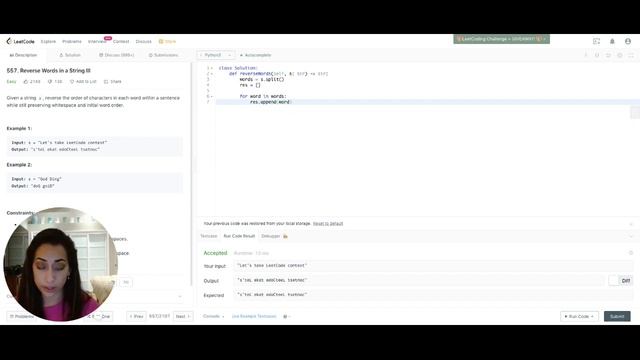This screenshot has width=640, height=360.
Task: Click the Your input value field
Action: (x=433, y=266)
